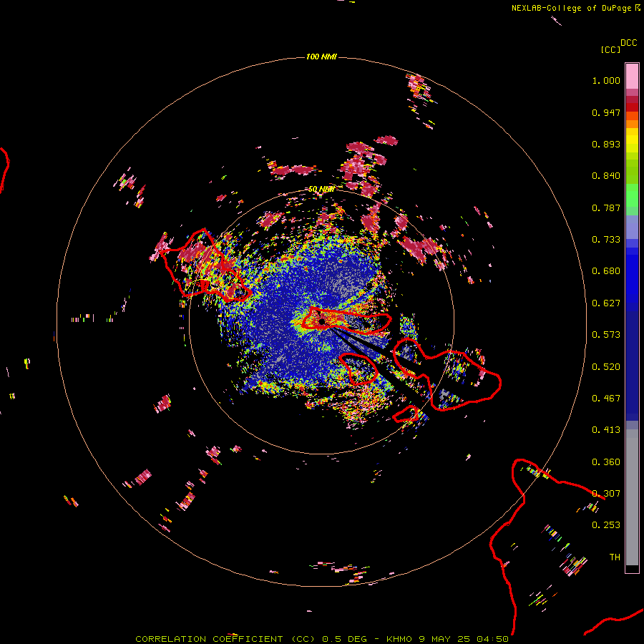Click the 0.5 DEG elevation text
Screen dimensions: 644x644
pos(344,639)
